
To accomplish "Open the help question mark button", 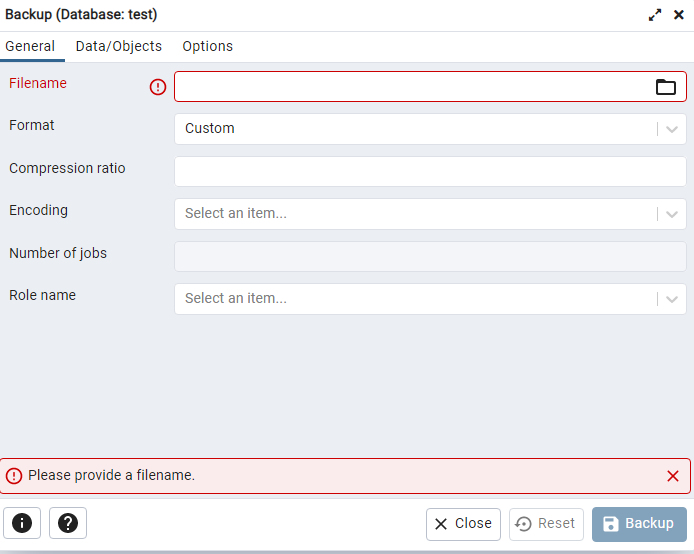I will point(68,523).
